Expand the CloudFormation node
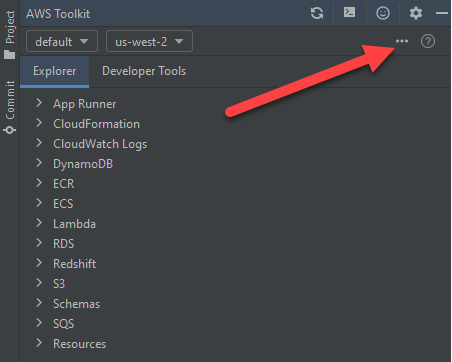Image resolution: width=452 pixels, height=362 pixels. click(39, 123)
